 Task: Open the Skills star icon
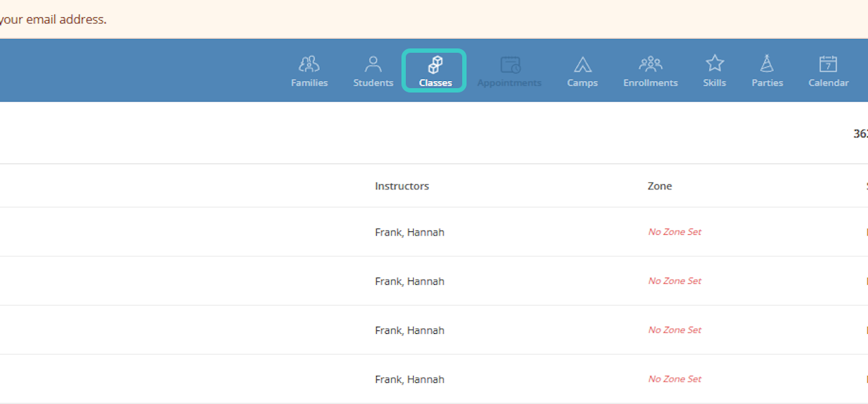715,64
